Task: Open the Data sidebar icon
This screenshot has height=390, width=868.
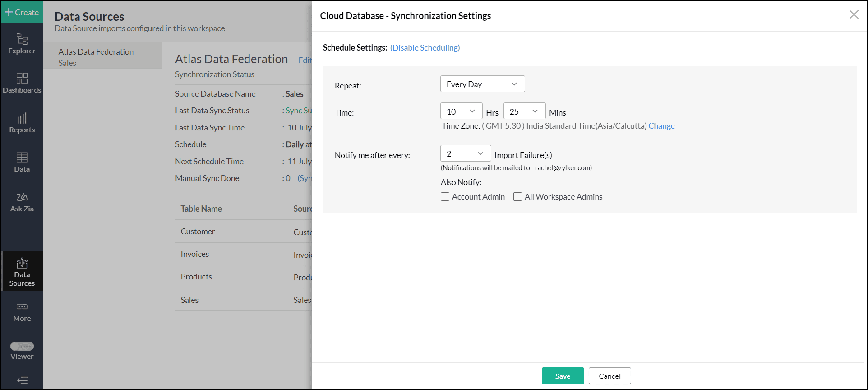Action: [22, 162]
